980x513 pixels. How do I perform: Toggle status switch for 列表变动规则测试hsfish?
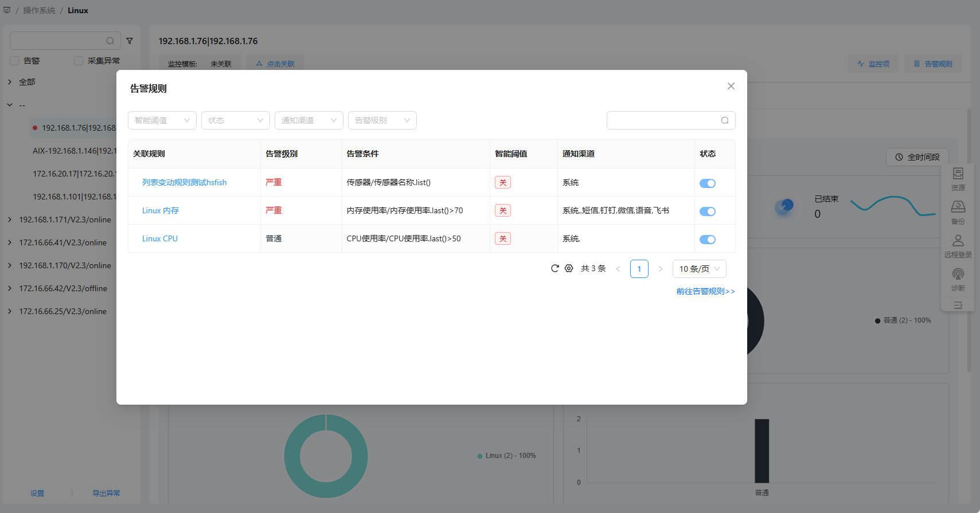pos(708,183)
